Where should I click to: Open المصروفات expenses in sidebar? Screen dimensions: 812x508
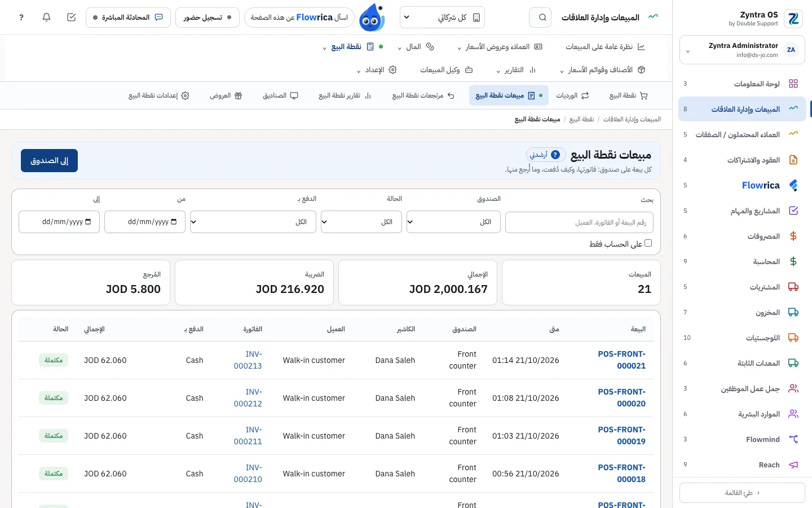pyautogui.click(x=742, y=236)
